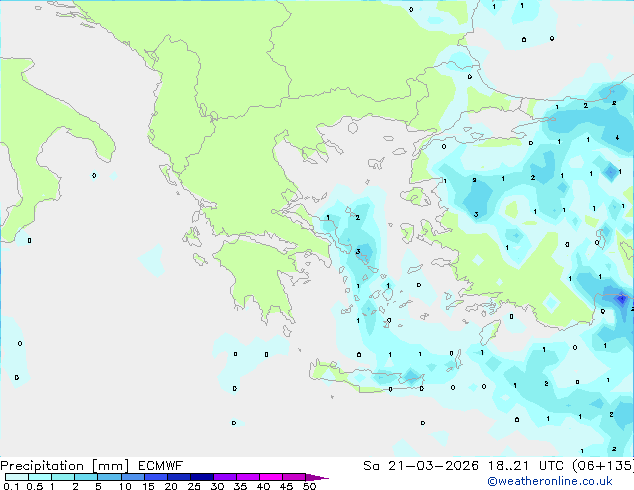The height and width of the screenshot is (490, 634).
Task: Click the '15' legend scale label
Action: point(148,486)
